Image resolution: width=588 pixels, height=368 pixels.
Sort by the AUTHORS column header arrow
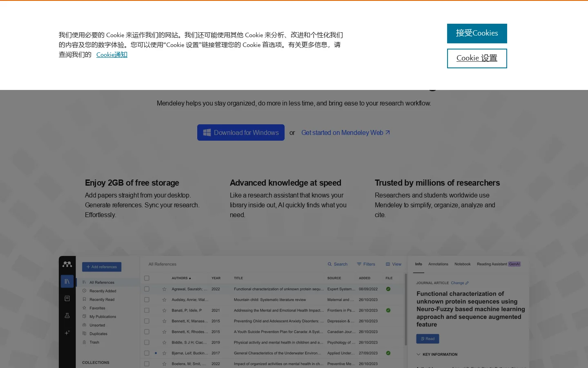190,278
